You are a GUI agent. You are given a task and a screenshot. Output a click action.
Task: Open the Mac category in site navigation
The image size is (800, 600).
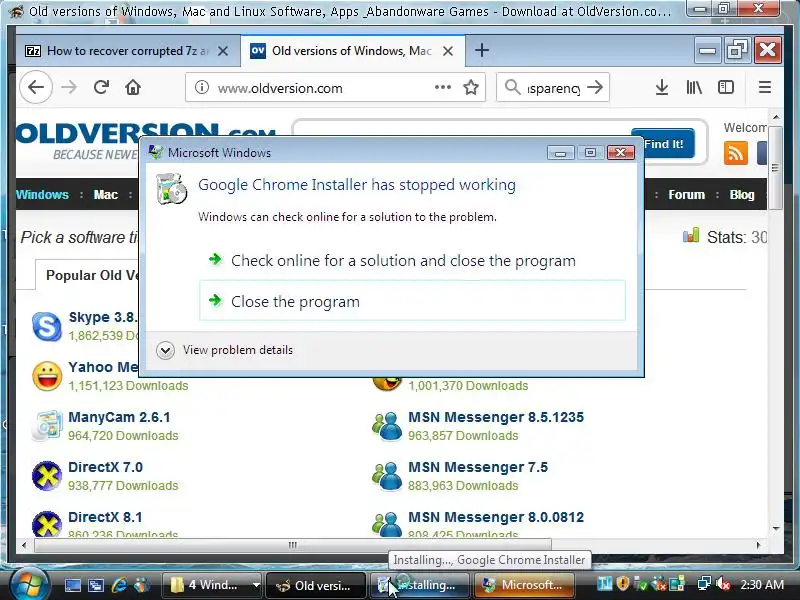click(106, 194)
